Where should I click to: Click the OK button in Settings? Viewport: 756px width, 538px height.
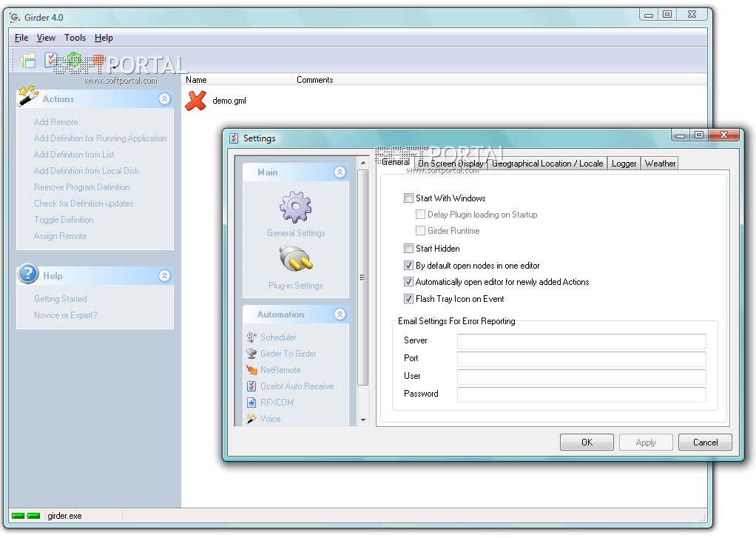pyautogui.click(x=587, y=443)
